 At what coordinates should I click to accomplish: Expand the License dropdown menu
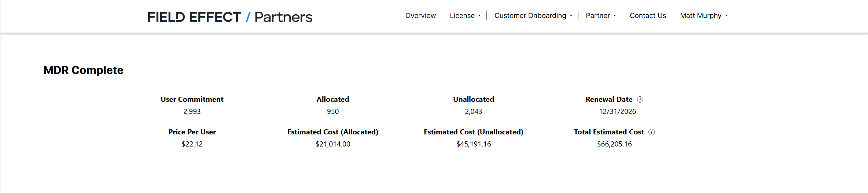pyautogui.click(x=465, y=15)
